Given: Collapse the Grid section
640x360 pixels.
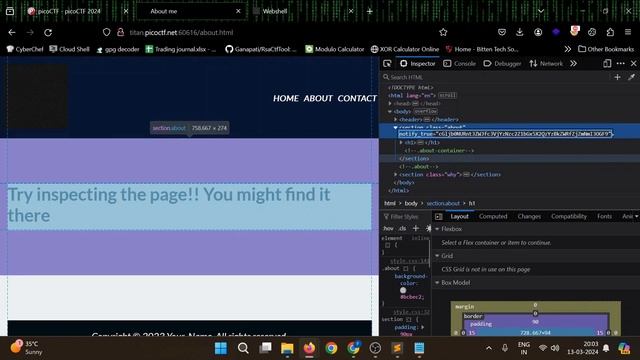Looking at the screenshot, I should [x=437, y=256].
